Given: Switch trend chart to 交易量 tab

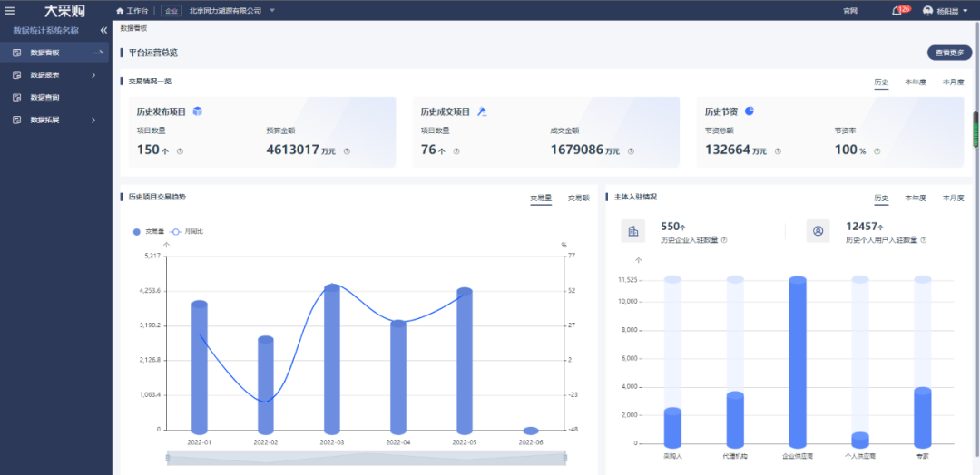Looking at the screenshot, I should click(541, 199).
